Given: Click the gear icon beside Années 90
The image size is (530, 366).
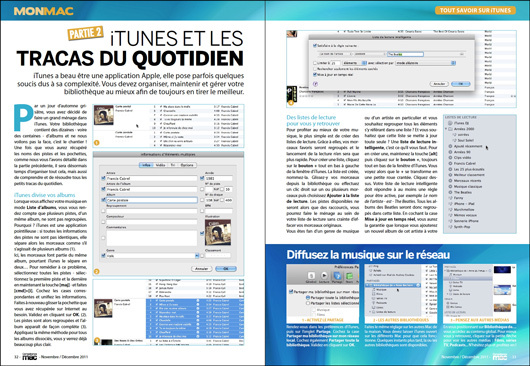Looking at the screenshot, I should pyautogui.click(x=450, y=152).
